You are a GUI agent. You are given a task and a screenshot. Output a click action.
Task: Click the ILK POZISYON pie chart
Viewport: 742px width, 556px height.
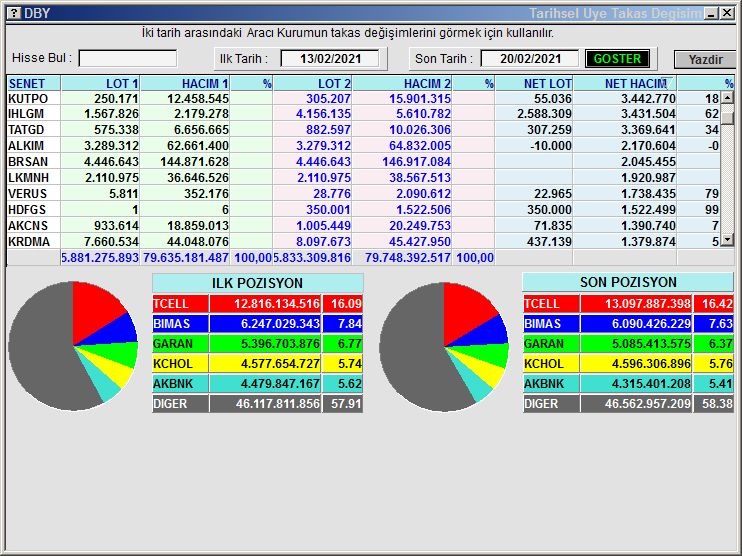click(x=73, y=343)
